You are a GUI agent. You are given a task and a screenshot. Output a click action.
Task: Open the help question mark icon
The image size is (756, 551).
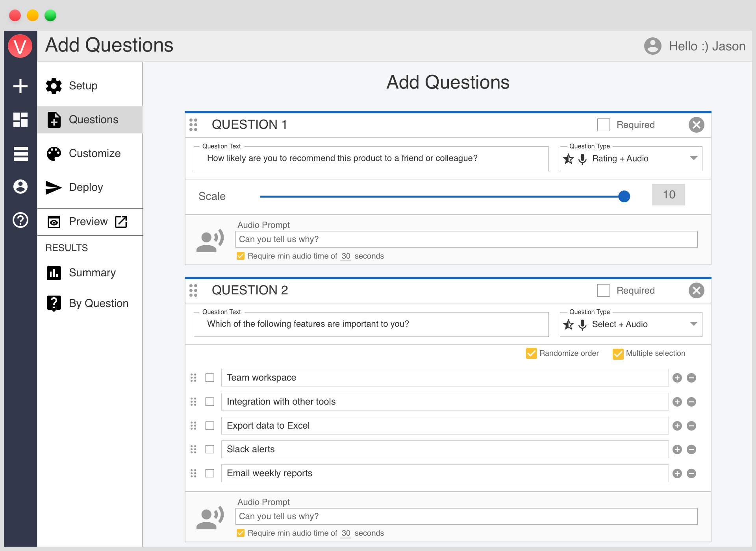(x=20, y=220)
